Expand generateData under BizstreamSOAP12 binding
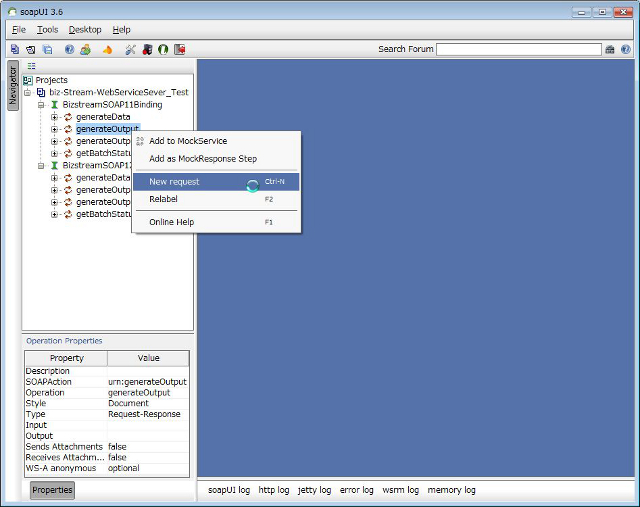The image size is (640, 507). click(54, 178)
